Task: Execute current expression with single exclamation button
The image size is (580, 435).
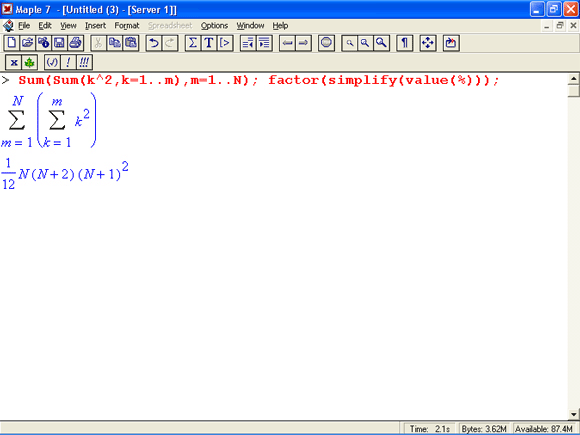Action: [68, 62]
